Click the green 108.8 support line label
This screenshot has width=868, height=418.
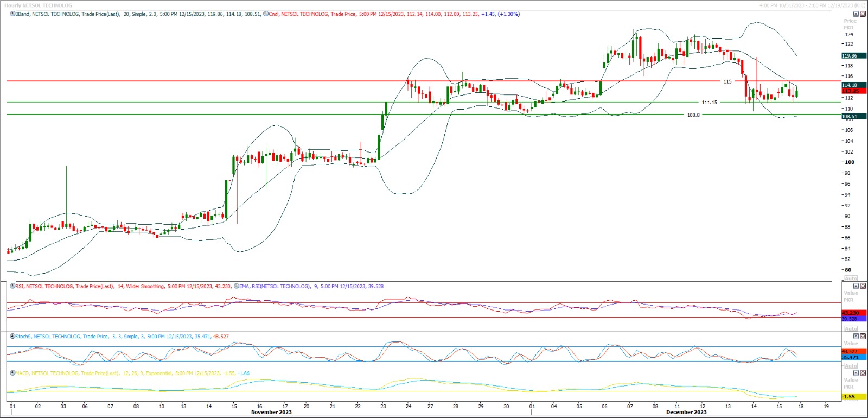[x=693, y=115]
